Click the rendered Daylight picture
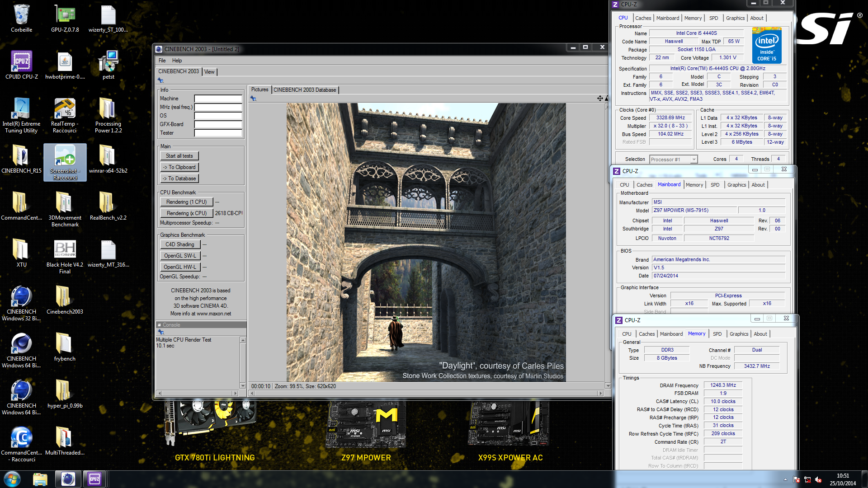 pyautogui.click(x=426, y=243)
